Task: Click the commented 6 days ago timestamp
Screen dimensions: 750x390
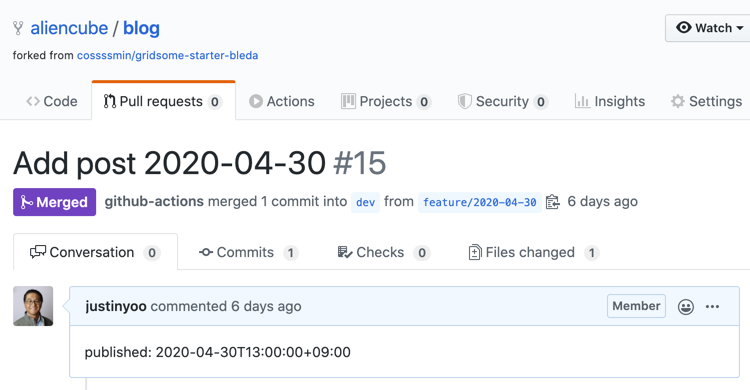Action: [266, 306]
